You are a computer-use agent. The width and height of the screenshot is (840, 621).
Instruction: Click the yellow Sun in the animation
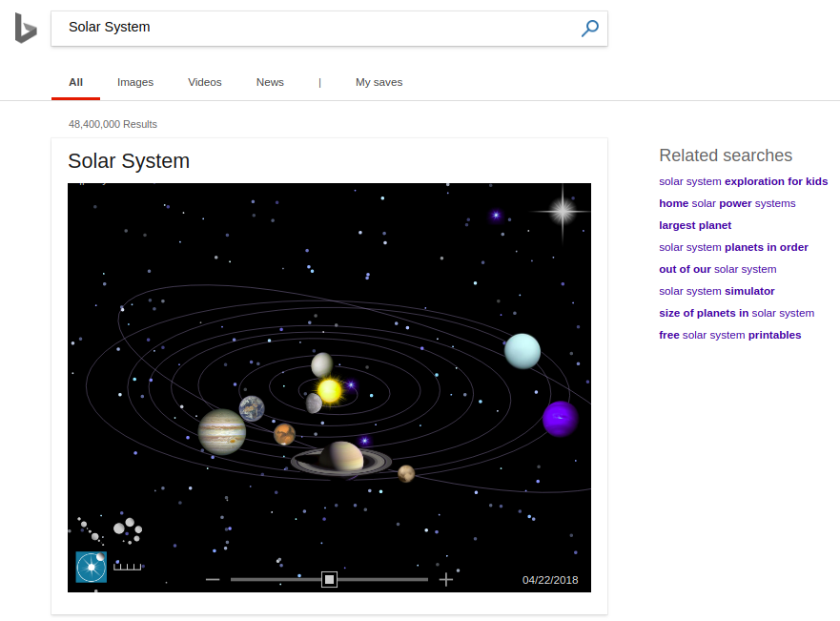pyautogui.click(x=330, y=390)
